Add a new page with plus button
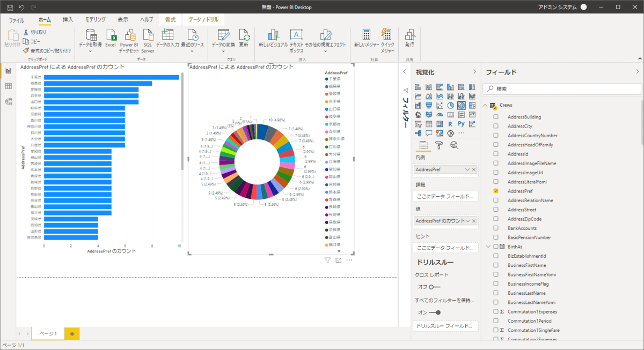Screen dimensions: 644x350 click(72, 333)
